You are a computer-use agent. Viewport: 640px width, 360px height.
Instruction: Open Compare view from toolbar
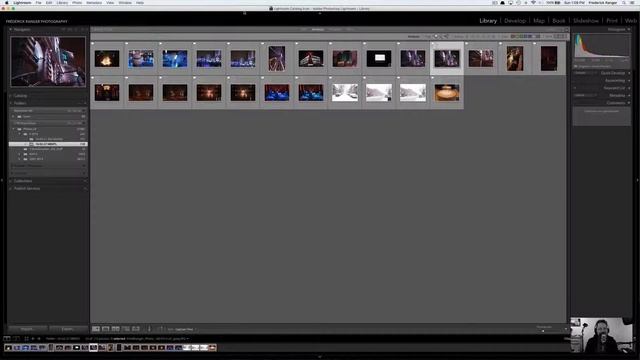(x=116, y=329)
